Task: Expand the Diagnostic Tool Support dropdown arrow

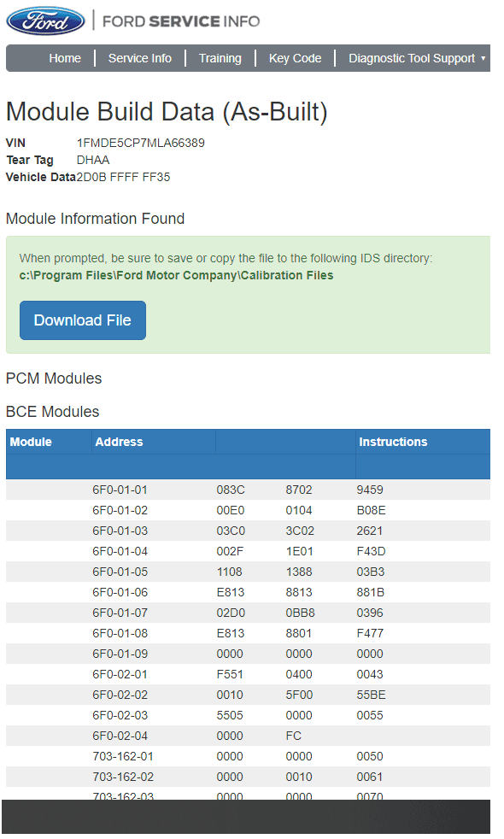Action: [x=483, y=58]
